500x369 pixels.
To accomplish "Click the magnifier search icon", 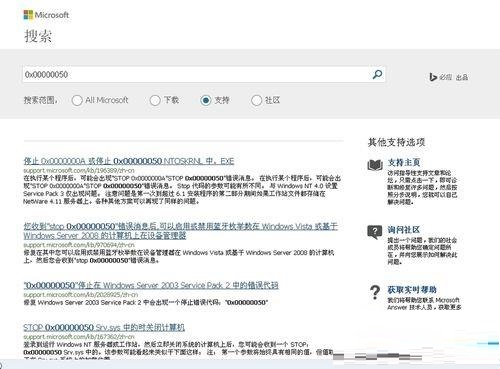I will coord(377,74).
